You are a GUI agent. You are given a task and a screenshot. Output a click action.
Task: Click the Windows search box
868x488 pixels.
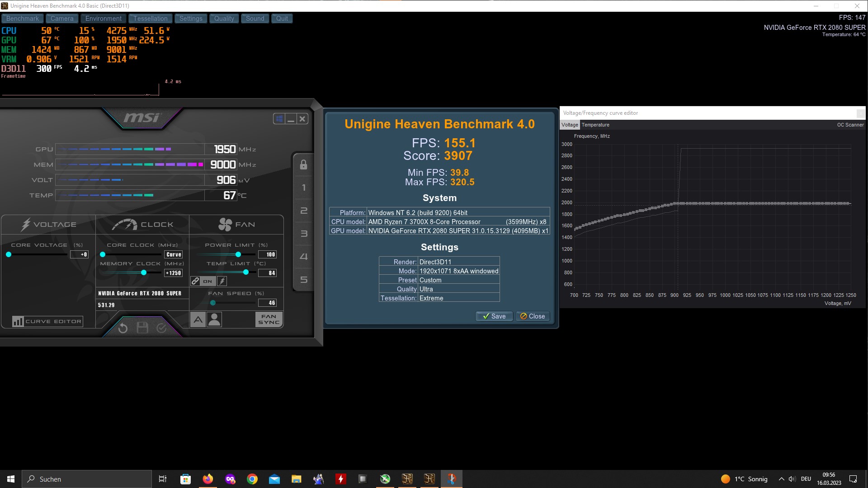(87, 479)
